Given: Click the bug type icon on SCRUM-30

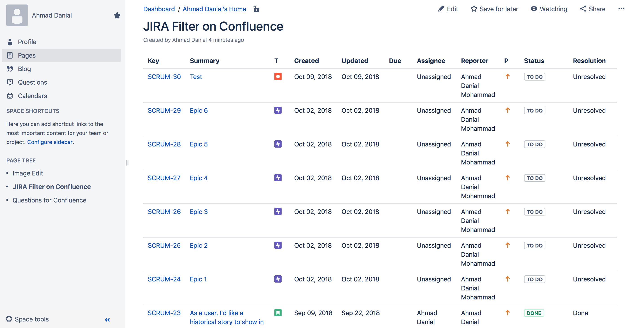Looking at the screenshot, I should pyautogui.click(x=278, y=77).
